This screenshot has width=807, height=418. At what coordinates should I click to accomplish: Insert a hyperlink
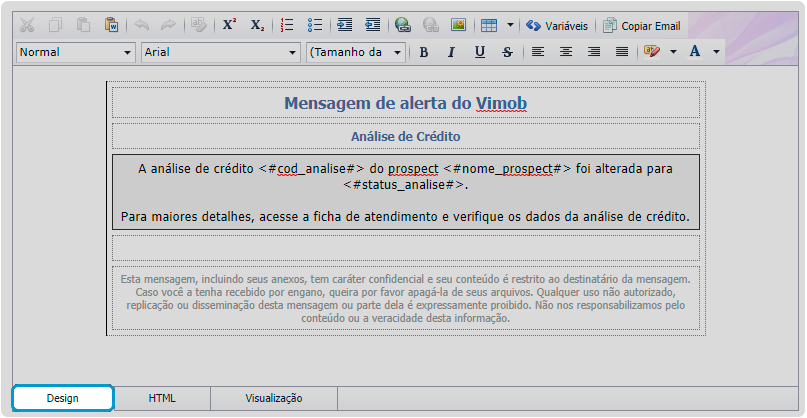402,25
